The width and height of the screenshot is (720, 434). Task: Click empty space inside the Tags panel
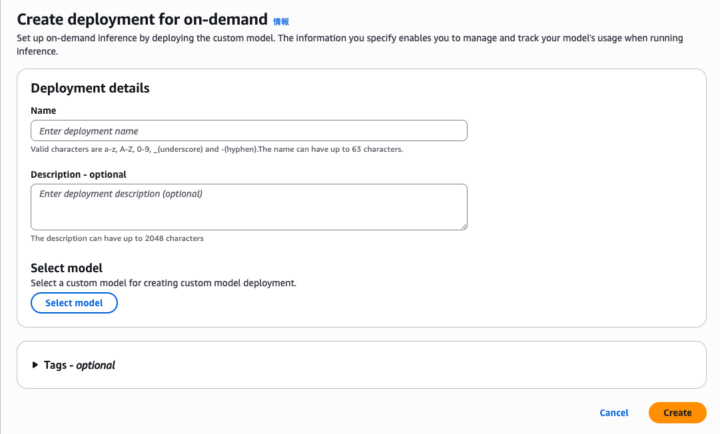[400, 365]
